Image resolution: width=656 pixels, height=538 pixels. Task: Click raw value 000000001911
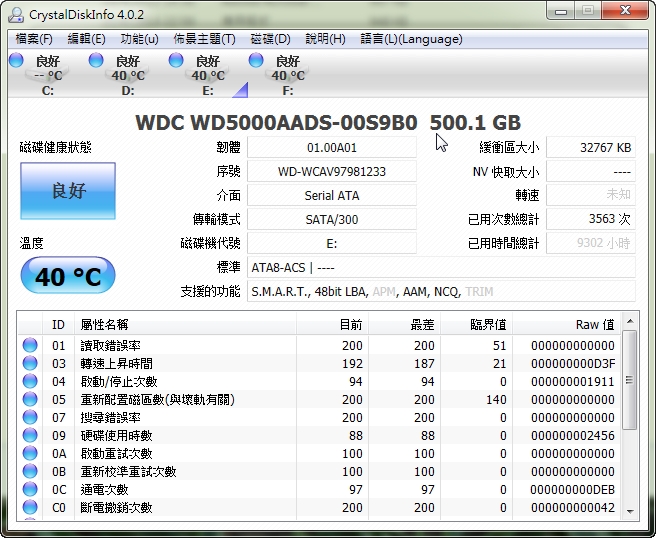(573, 382)
